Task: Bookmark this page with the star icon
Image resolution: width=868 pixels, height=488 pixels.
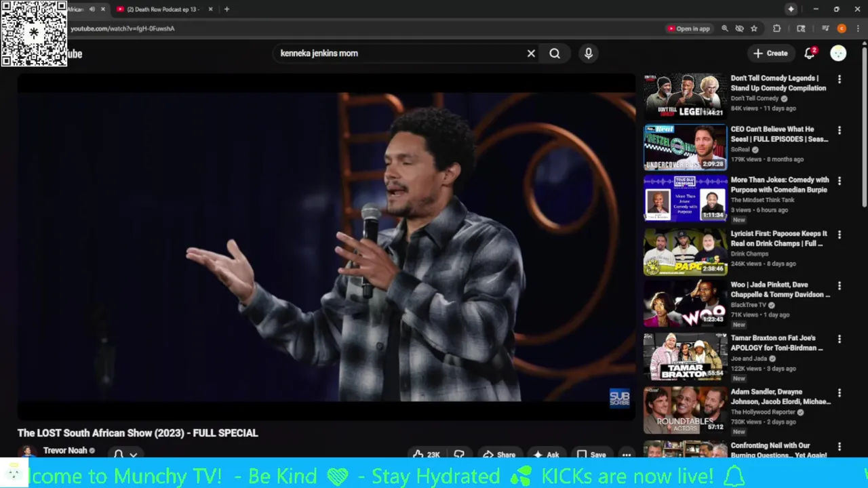Action: pos(753,28)
